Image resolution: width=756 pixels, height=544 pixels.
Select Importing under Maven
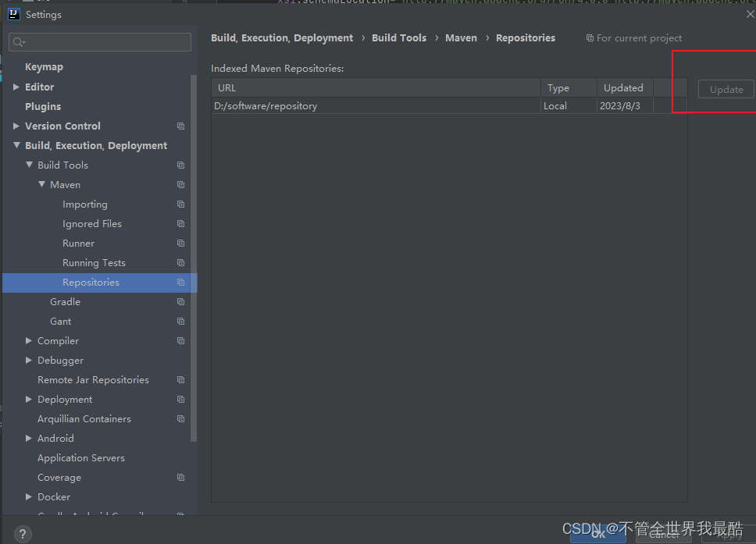coord(85,204)
